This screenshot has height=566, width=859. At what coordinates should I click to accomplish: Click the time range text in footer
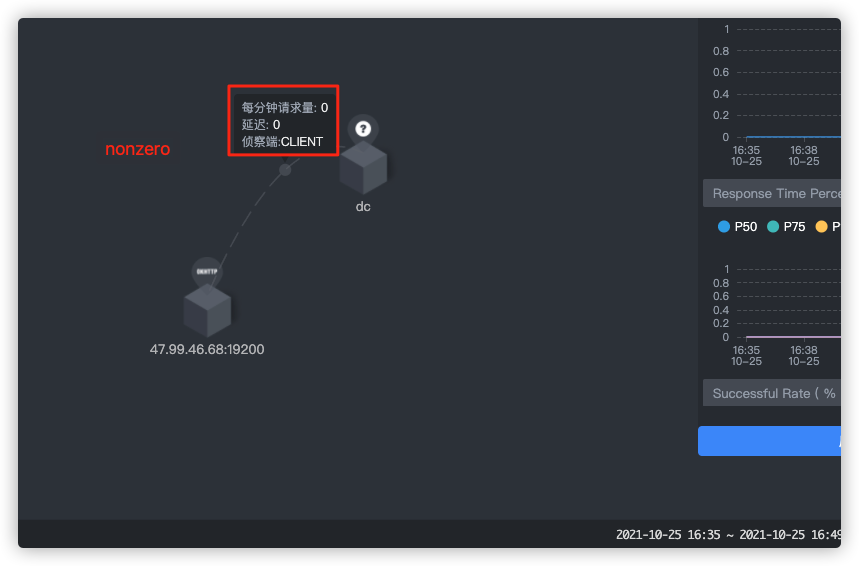[728, 535]
